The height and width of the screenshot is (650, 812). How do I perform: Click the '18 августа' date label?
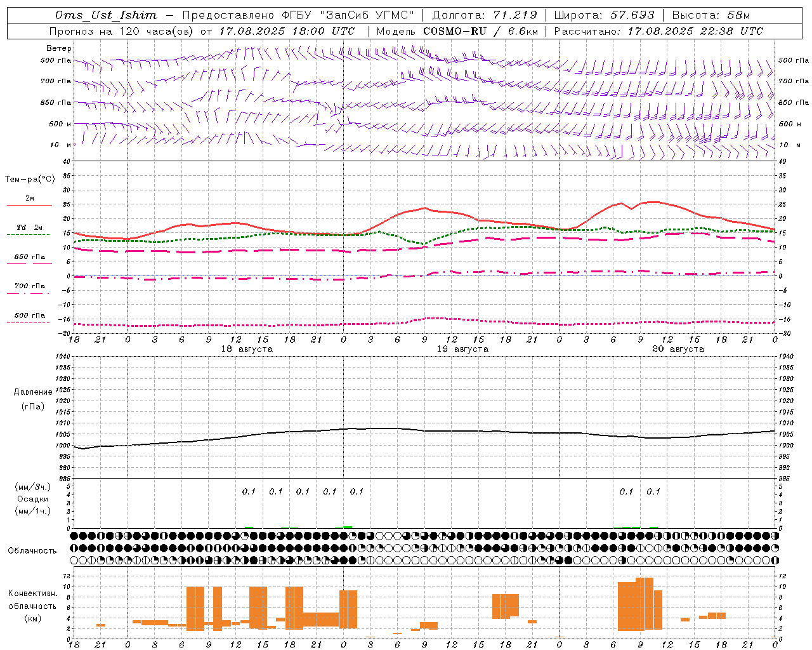coord(247,349)
